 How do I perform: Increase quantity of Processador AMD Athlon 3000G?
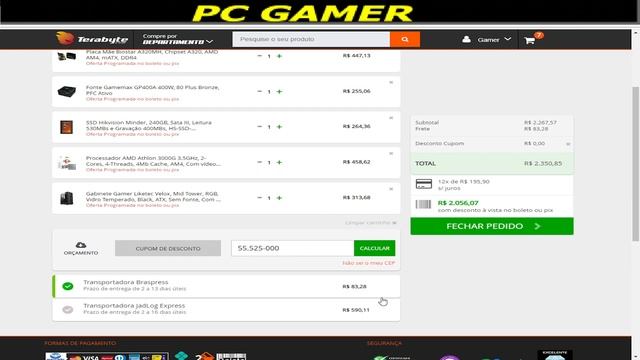pyautogui.click(x=279, y=162)
